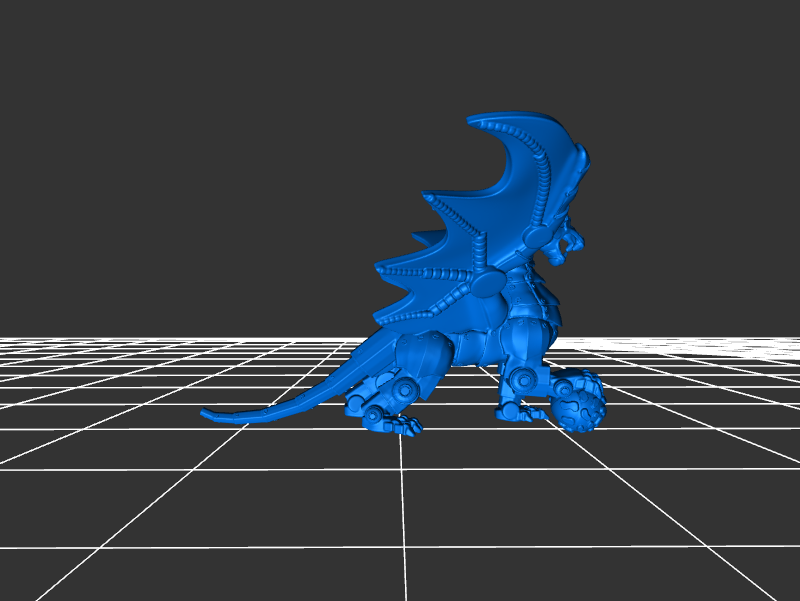The image size is (800, 601).
Task: Click the circular joint on the front leg
Action: (523, 377)
